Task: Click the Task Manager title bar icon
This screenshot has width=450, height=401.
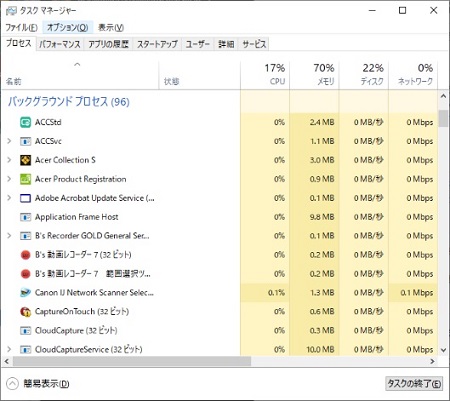Action: 11,11
